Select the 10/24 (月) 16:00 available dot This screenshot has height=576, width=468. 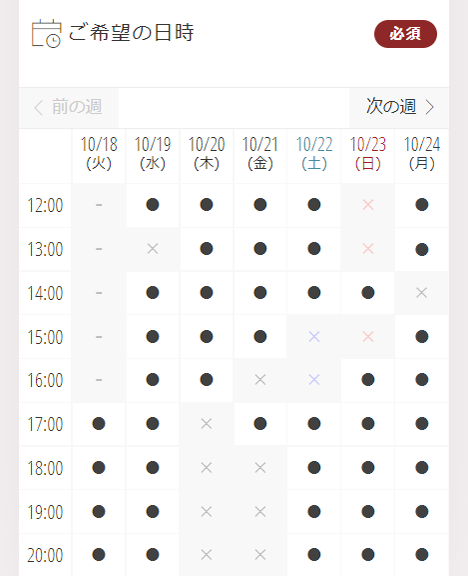point(422,379)
